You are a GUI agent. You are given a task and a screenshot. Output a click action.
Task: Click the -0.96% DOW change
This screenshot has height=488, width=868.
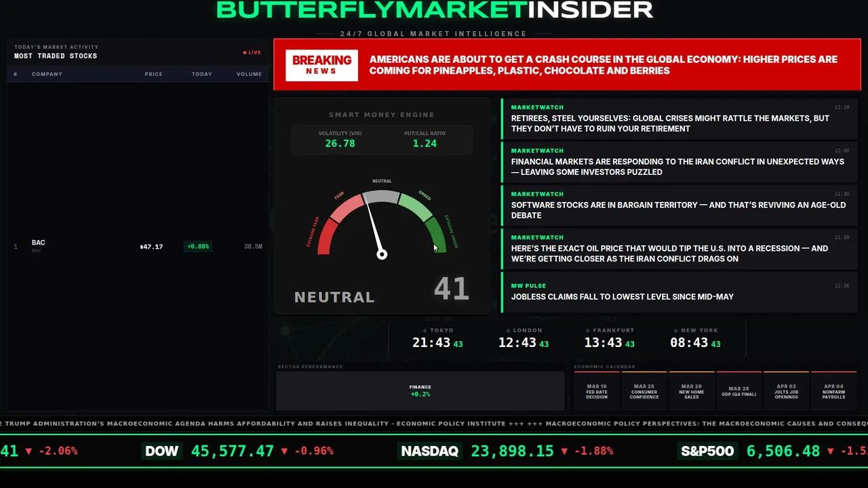coord(313,451)
